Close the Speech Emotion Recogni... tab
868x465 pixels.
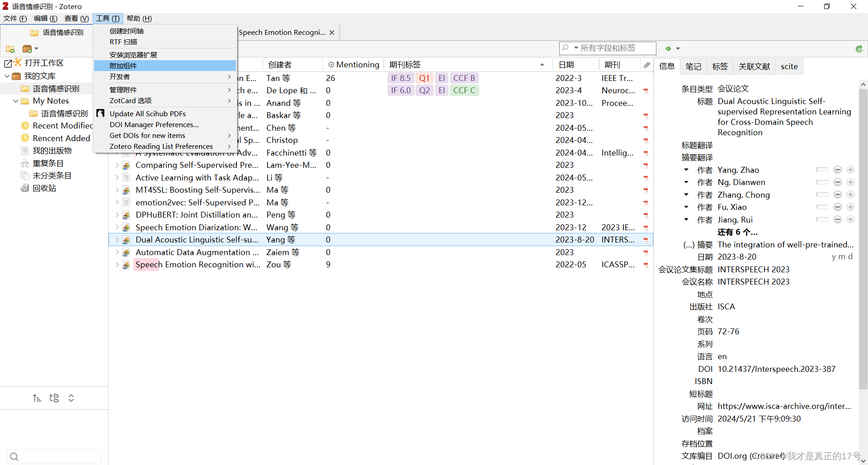tap(332, 33)
